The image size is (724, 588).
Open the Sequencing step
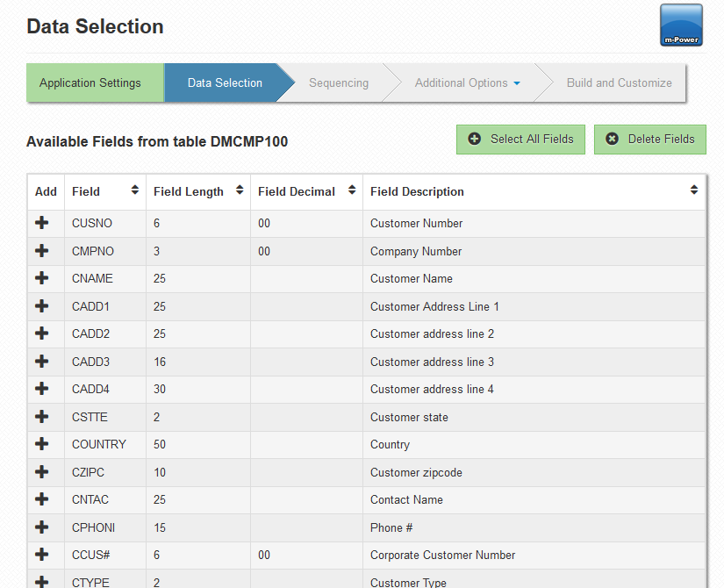[x=339, y=83]
